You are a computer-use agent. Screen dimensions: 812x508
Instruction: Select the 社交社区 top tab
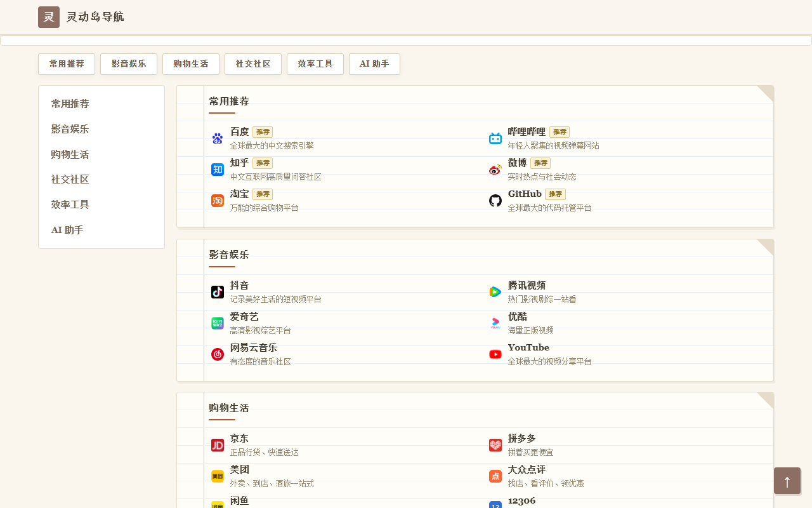coord(253,64)
